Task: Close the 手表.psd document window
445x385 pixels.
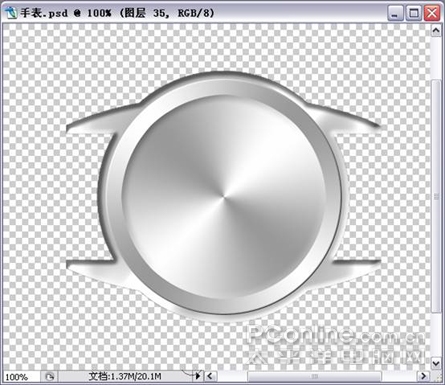Action: point(432,13)
